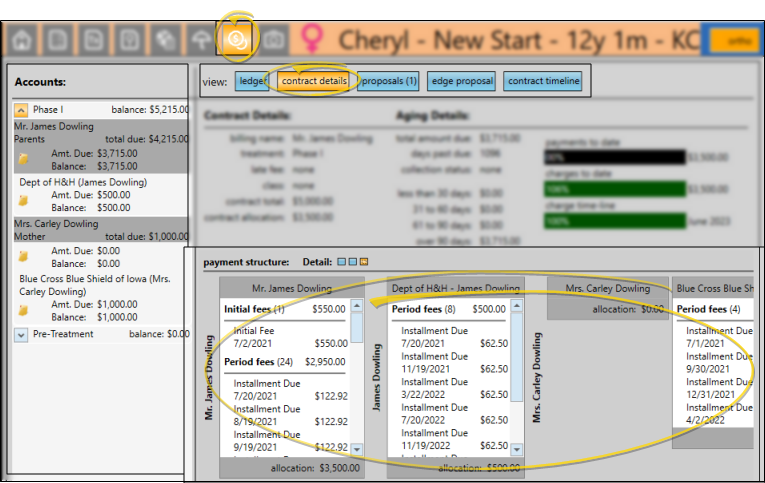The image size is (765, 483).
Task: Open the edge proposal view
Action: (461, 81)
